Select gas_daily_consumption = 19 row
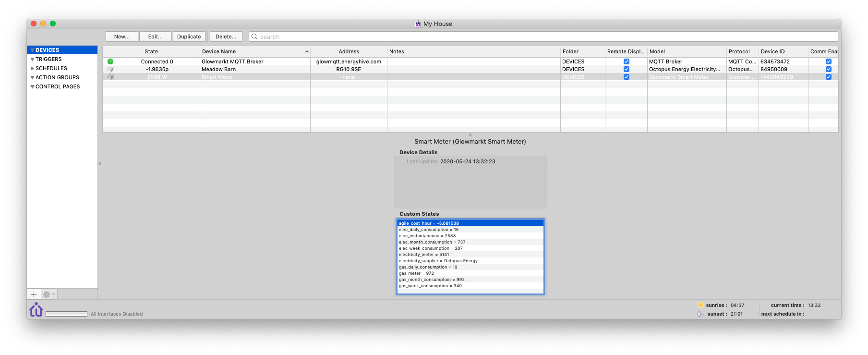Image resolution: width=868 pixels, height=355 pixels. pos(470,267)
